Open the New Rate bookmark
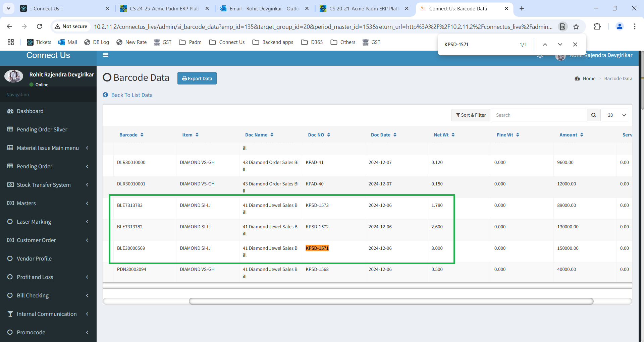644x342 pixels. point(131,42)
